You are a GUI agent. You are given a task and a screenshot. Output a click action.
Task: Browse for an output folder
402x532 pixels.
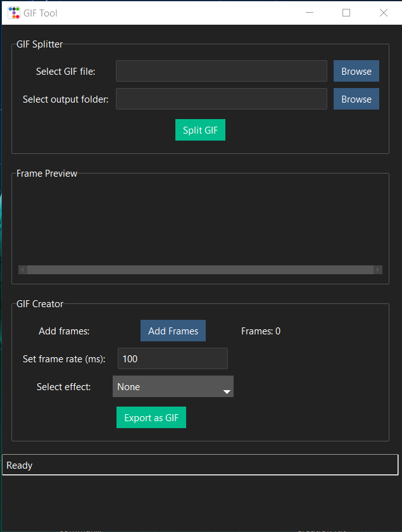(356, 99)
